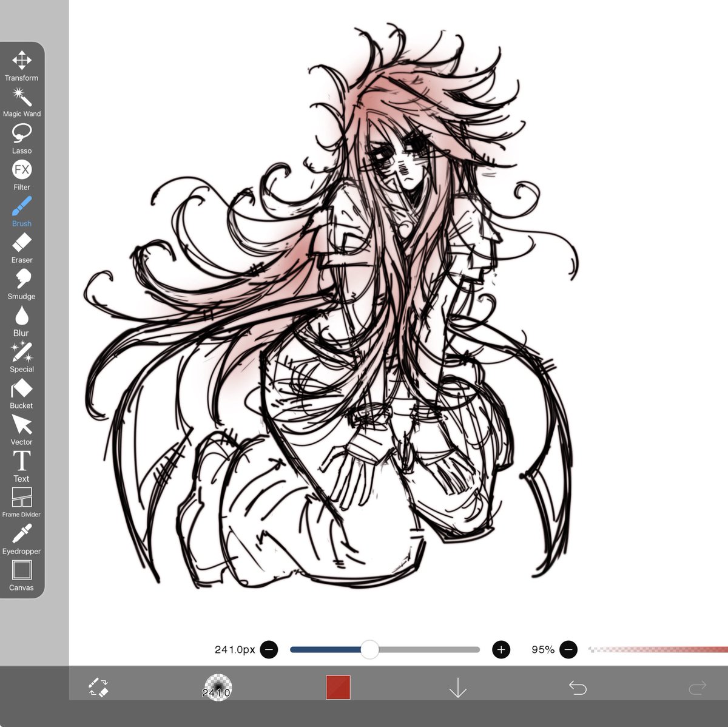Open the Canvas tool

[22, 575]
